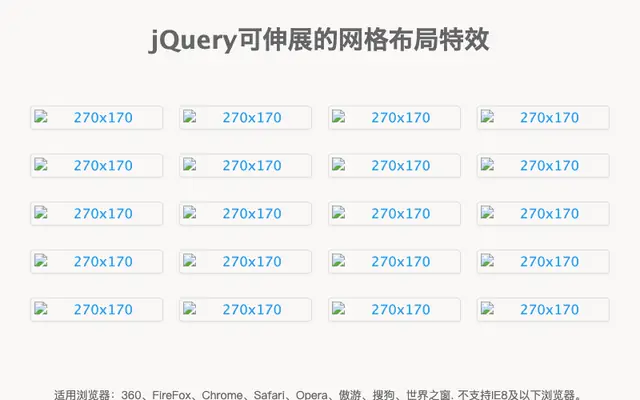
Task: Click the heading "jQuery可伸展的网格布局特效"
Action: pos(319,40)
